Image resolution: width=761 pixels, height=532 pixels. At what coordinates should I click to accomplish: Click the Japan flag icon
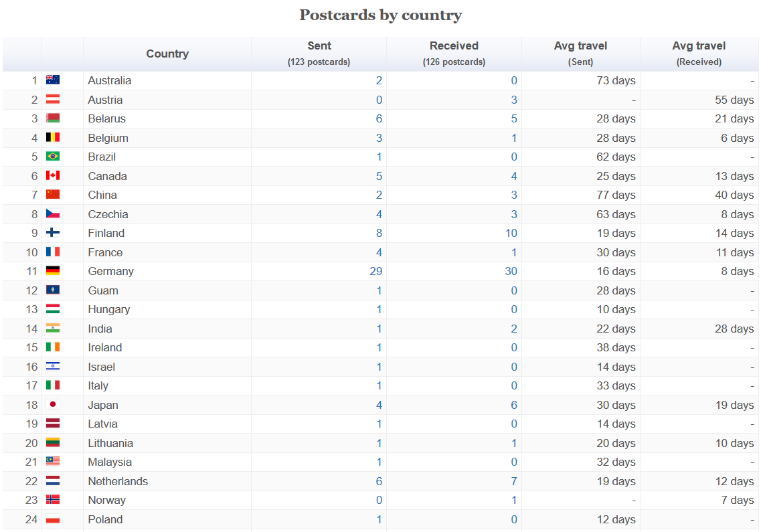click(53, 404)
